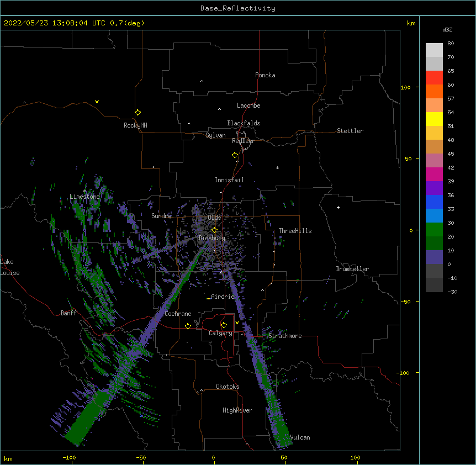The width and height of the screenshot is (476, 465).
Task: Click the 100 tick label on the right axis
Action: 405,87
